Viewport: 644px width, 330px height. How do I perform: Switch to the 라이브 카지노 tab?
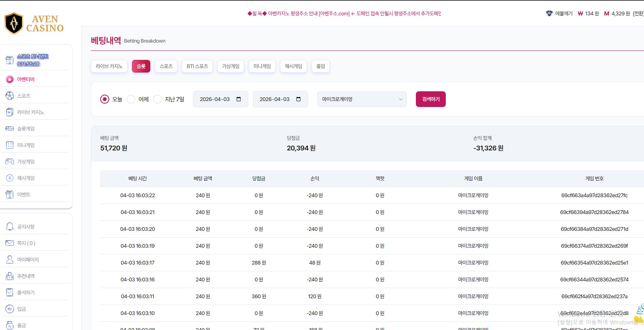pos(109,66)
